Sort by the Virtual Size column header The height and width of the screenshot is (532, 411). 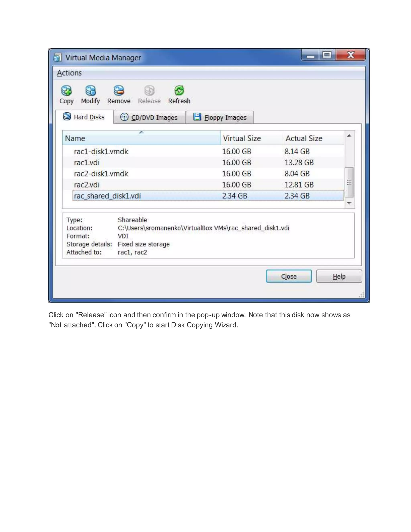pos(251,138)
